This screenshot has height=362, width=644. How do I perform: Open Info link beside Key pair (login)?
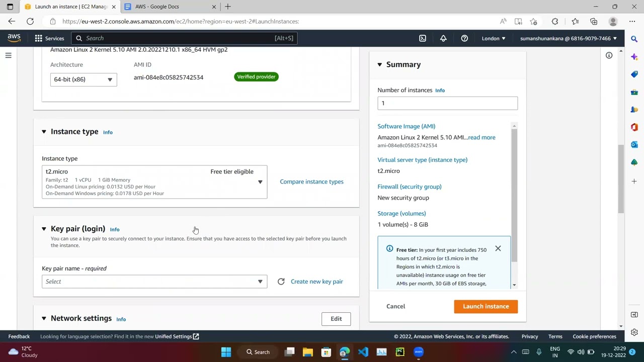[115, 229]
